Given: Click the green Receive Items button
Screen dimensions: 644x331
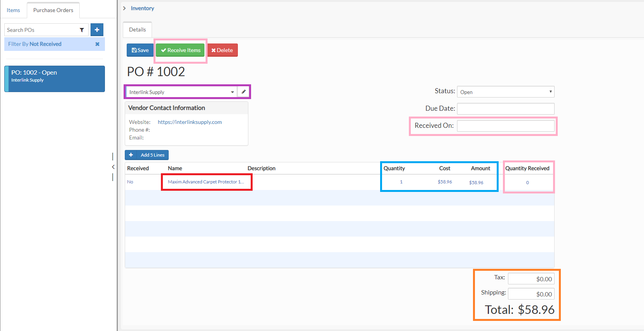Looking at the screenshot, I should click(x=181, y=50).
